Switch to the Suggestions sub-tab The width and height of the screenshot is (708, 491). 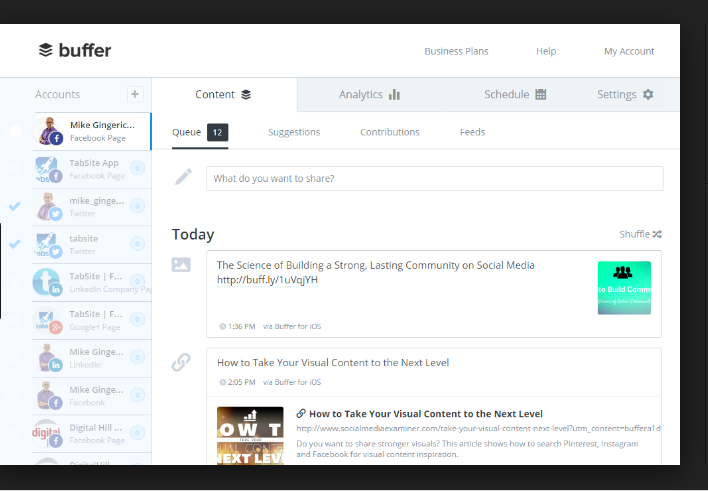pyautogui.click(x=294, y=132)
